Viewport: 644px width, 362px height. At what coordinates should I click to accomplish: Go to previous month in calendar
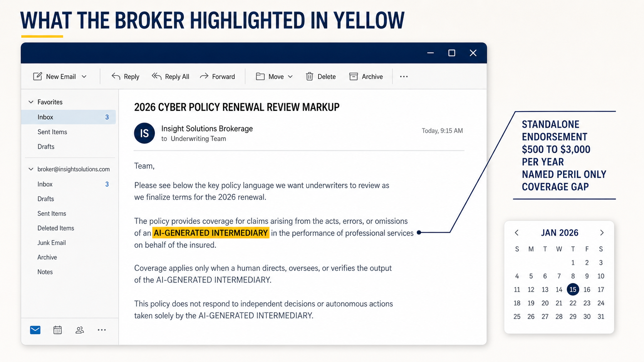tap(517, 233)
